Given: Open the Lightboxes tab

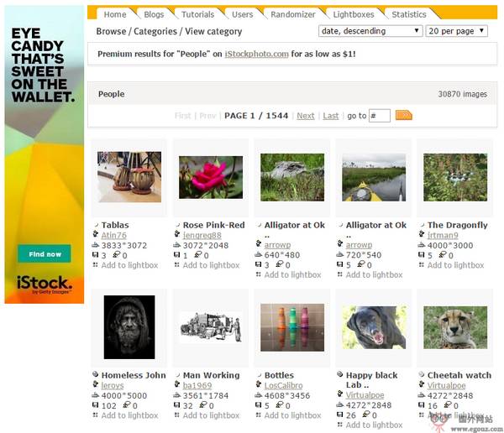Looking at the screenshot, I should point(354,14).
